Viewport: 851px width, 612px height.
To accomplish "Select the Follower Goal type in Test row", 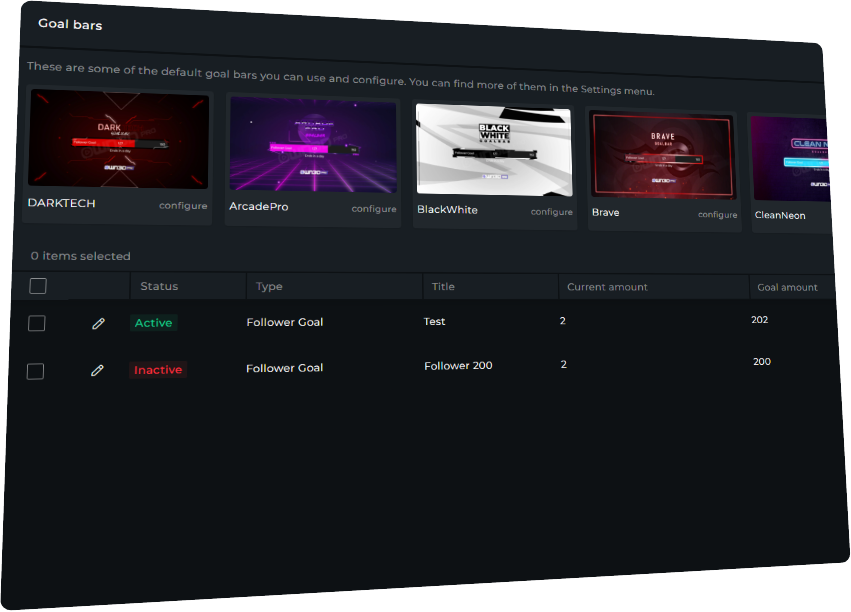I will (x=285, y=322).
